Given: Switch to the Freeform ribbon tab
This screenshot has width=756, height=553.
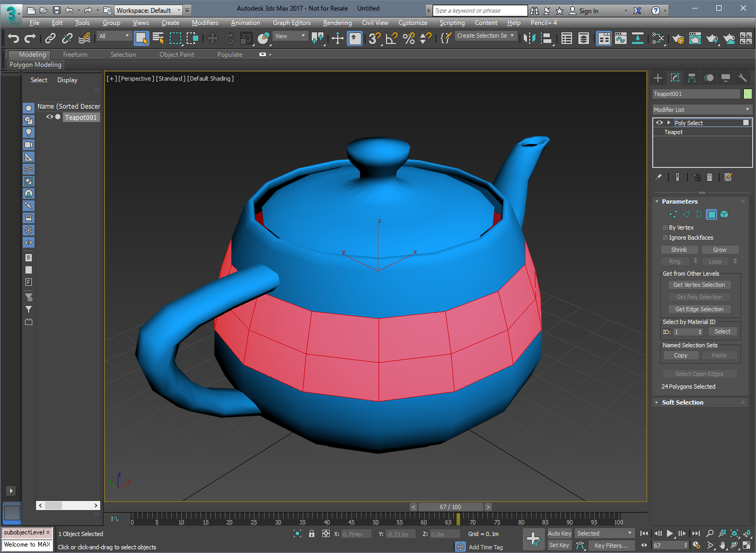Looking at the screenshot, I should [75, 55].
